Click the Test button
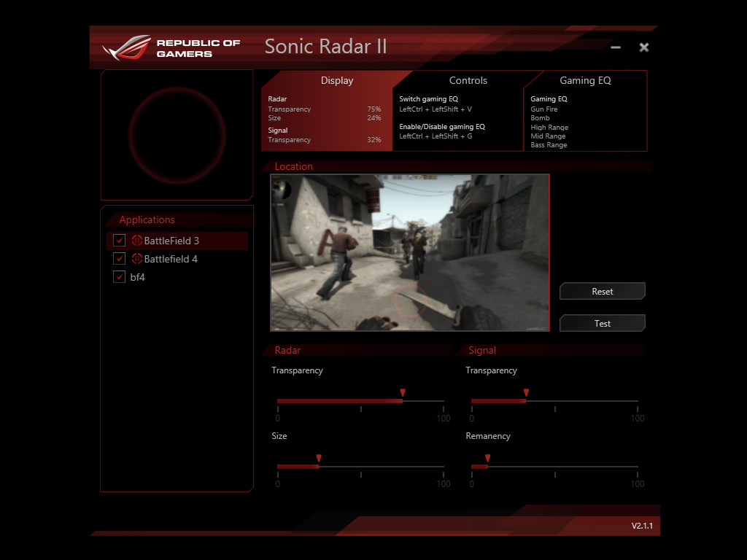 602,323
